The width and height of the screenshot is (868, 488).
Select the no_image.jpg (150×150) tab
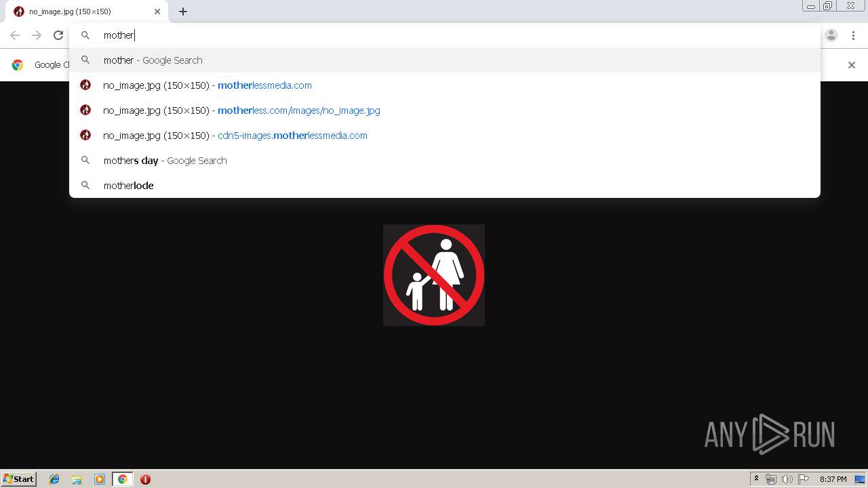click(87, 12)
